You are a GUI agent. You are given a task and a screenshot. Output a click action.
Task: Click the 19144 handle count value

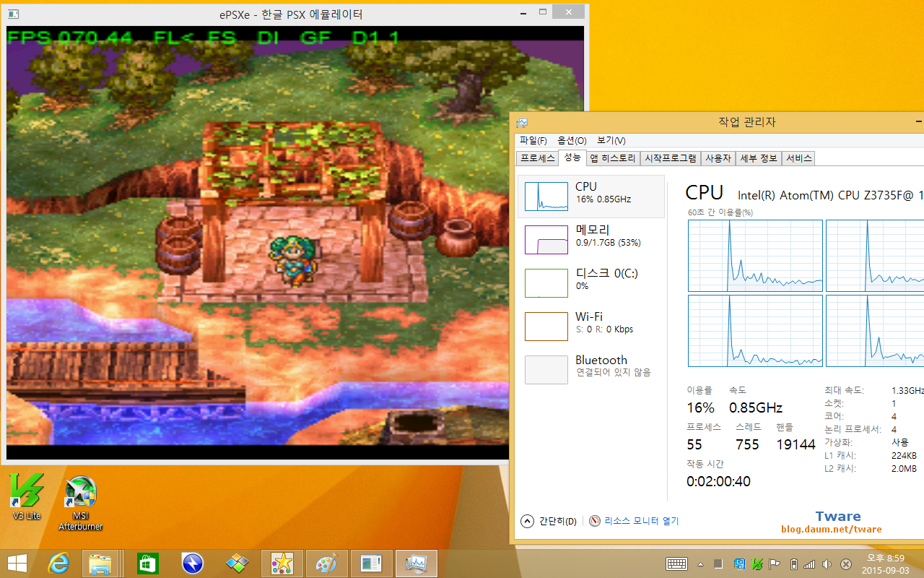pyautogui.click(x=796, y=444)
